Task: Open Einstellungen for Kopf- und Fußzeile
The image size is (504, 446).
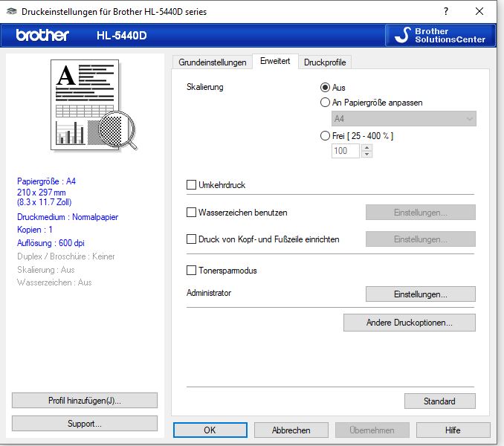Action: 421,239
